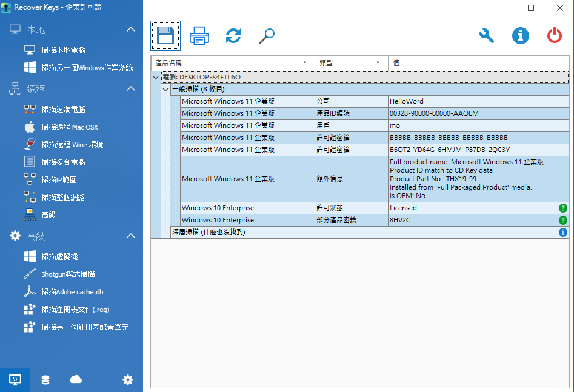Open Shotgun模式掃描 option
This screenshot has width=574, height=392.
click(68, 274)
